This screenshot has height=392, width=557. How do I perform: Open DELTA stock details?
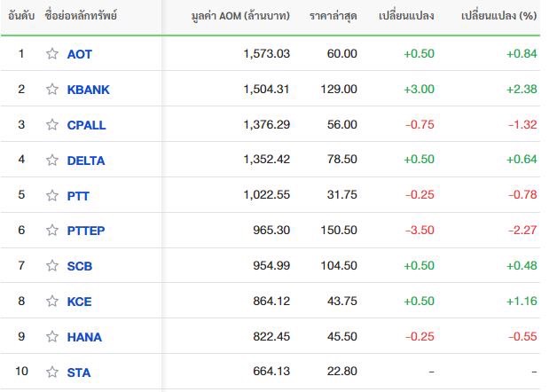point(86,161)
